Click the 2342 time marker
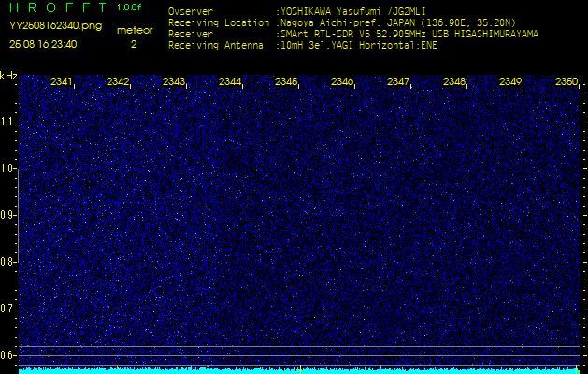 (x=118, y=81)
